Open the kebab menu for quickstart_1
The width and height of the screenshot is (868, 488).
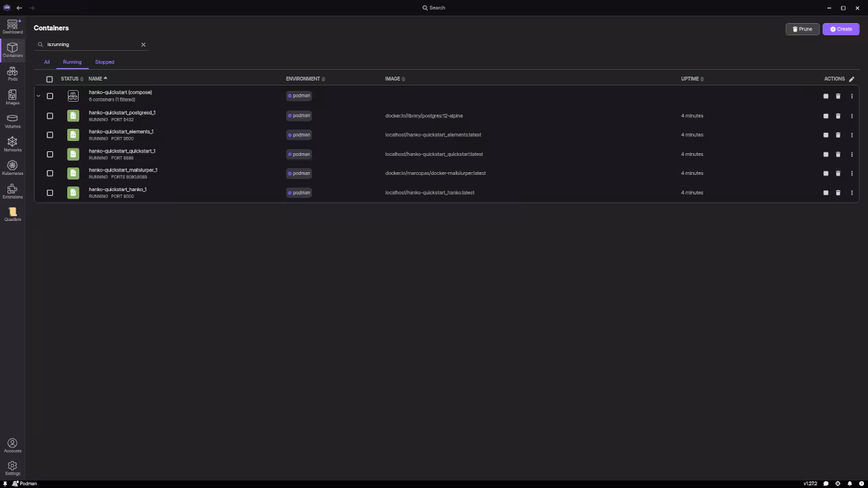(x=852, y=154)
